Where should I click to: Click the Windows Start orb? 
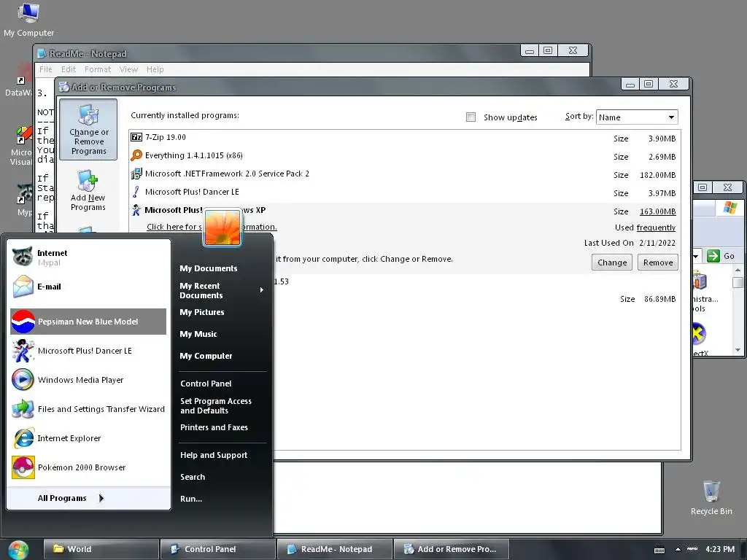coord(18,550)
